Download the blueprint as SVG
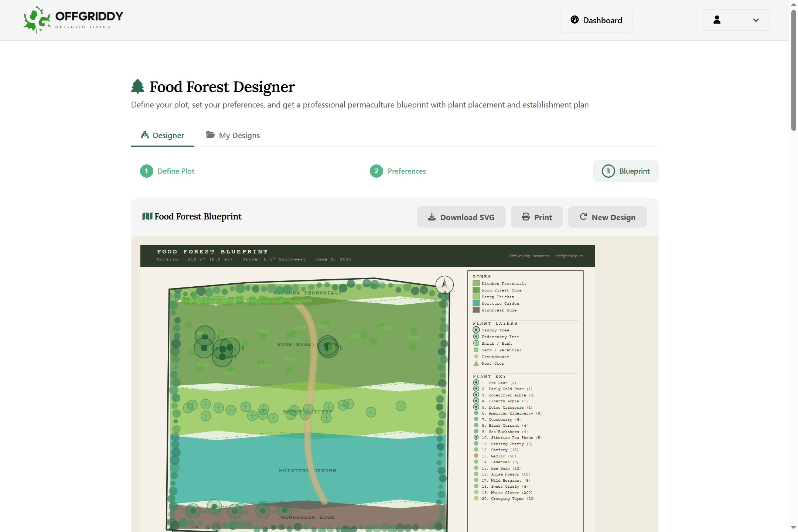Viewport: 798px width, 532px height. (x=461, y=217)
